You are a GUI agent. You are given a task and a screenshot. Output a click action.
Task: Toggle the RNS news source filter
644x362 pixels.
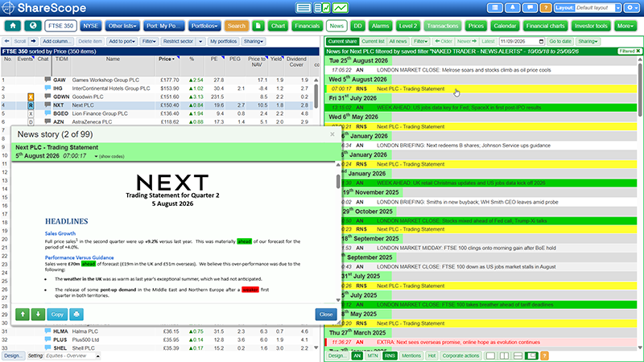390,356
